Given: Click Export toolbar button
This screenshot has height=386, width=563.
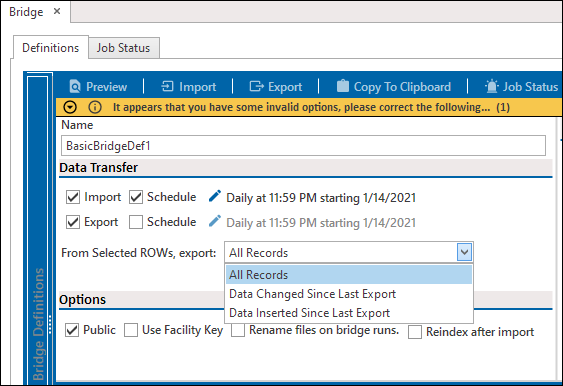Looking at the screenshot, I should click(x=276, y=87).
